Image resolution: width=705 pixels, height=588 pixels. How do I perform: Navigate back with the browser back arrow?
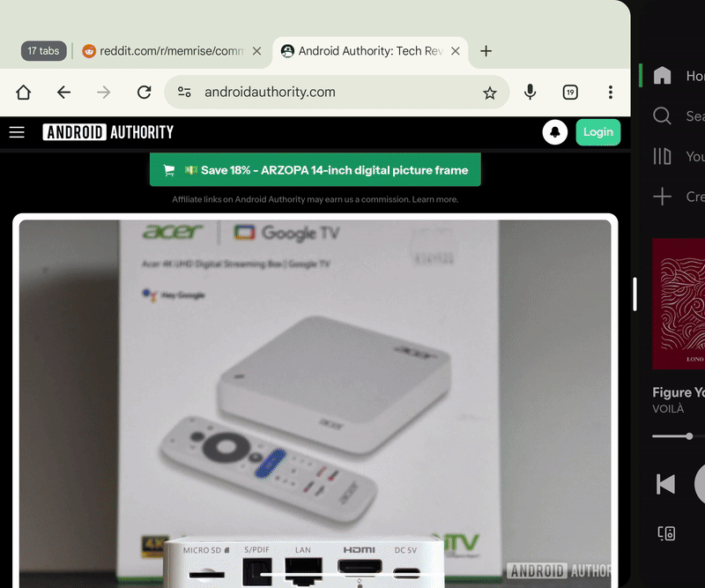coord(63,92)
